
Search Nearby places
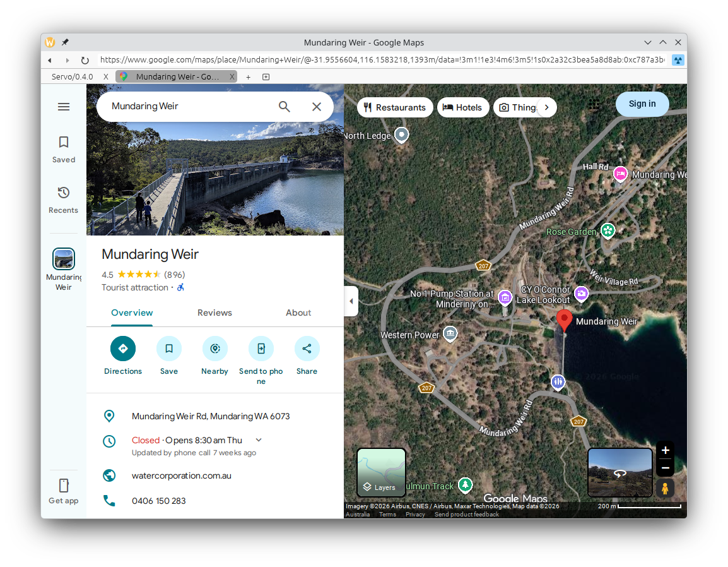[215, 349]
